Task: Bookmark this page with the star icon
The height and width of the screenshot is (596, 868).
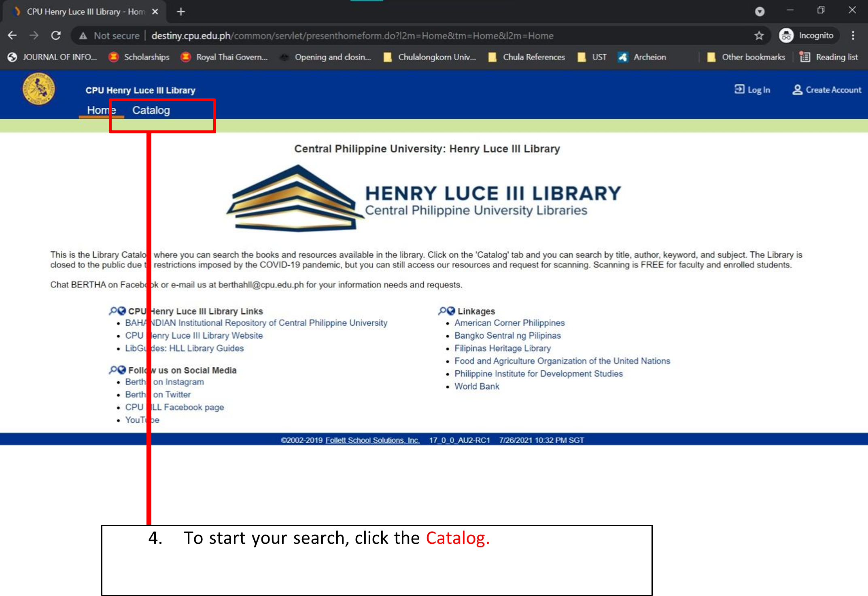Action: click(759, 36)
